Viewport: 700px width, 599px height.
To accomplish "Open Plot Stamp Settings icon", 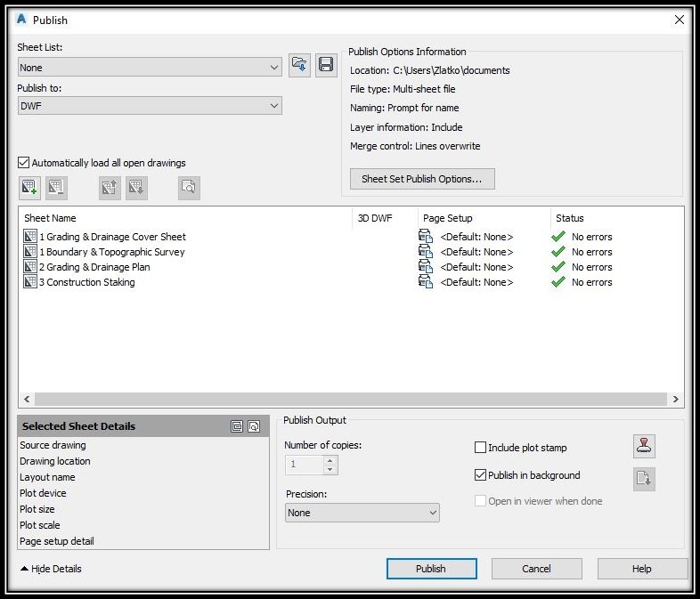I will tap(644, 446).
